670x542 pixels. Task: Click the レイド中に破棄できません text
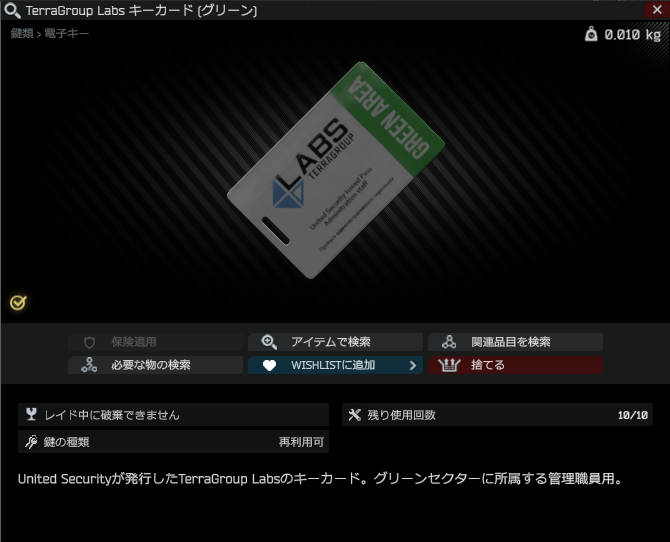click(x=112, y=415)
